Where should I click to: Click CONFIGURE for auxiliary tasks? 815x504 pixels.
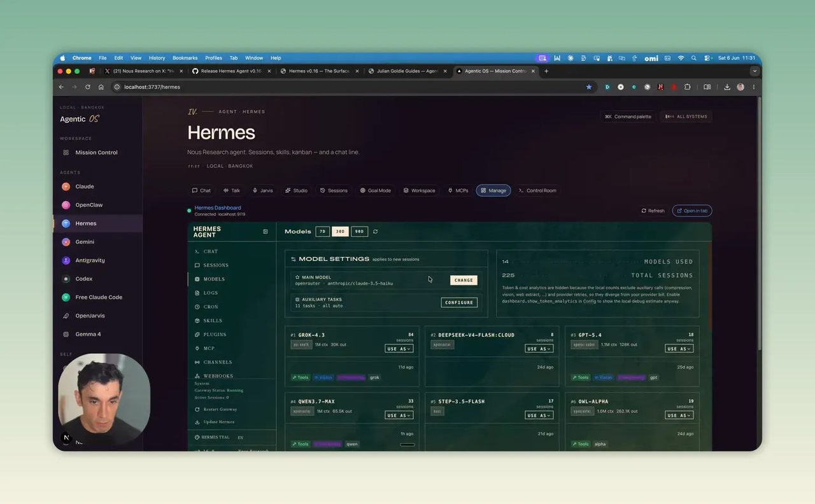point(459,302)
